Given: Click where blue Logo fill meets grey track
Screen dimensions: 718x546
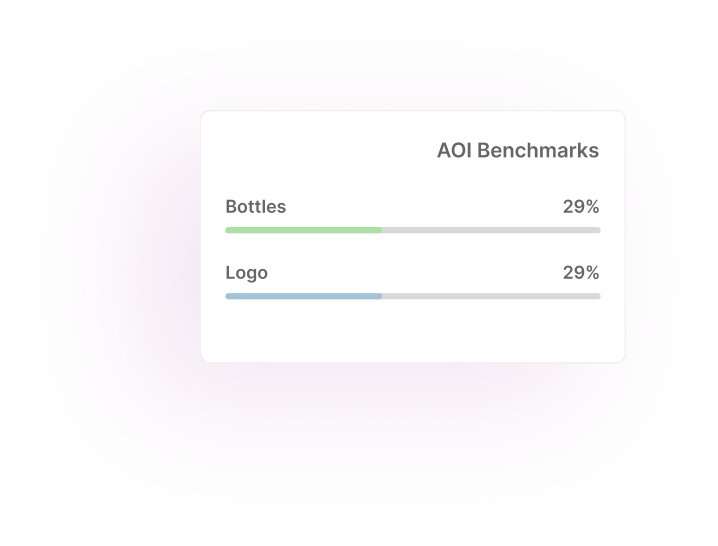Looking at the screenshot, I should [x=382, y=296].
